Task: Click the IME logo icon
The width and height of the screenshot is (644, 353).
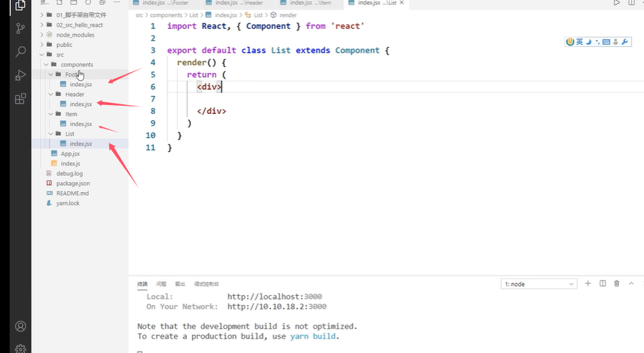Action: [570, 41]
